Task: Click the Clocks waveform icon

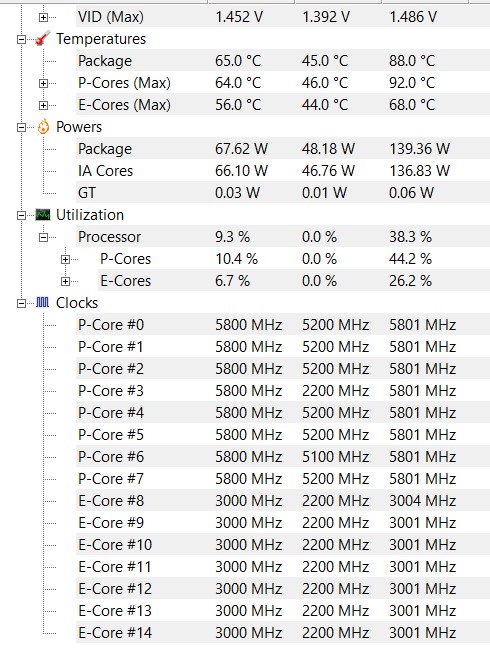Action: [43, 303]
